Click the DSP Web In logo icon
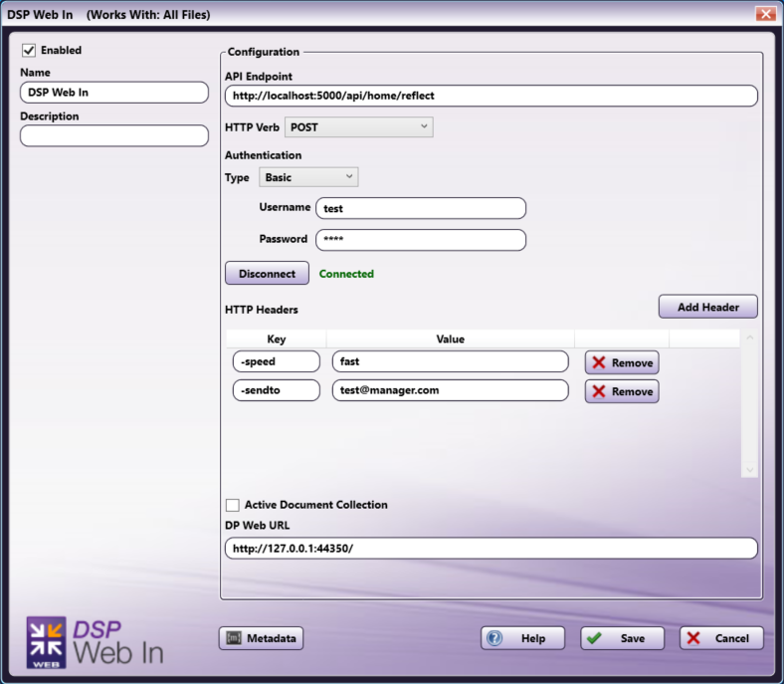This screenshot has height=684, width=784. pyautogui.click(x=46, y=642)
